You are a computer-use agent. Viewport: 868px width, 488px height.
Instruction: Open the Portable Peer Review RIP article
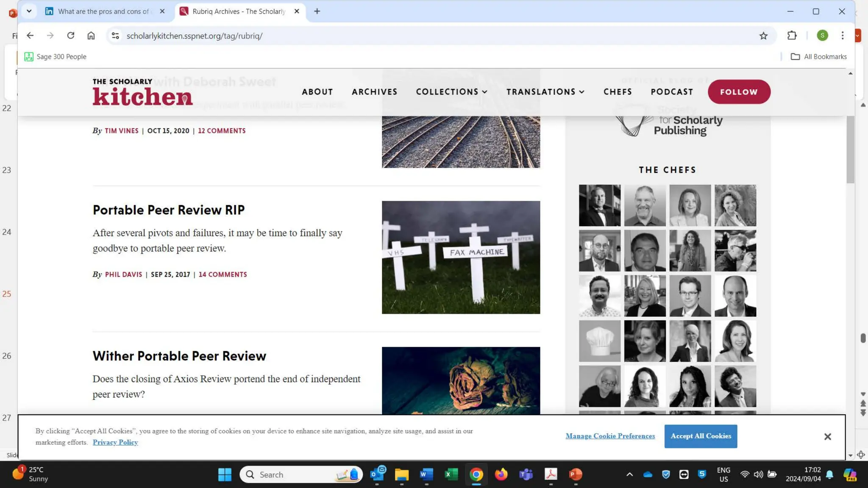[169, 210]
